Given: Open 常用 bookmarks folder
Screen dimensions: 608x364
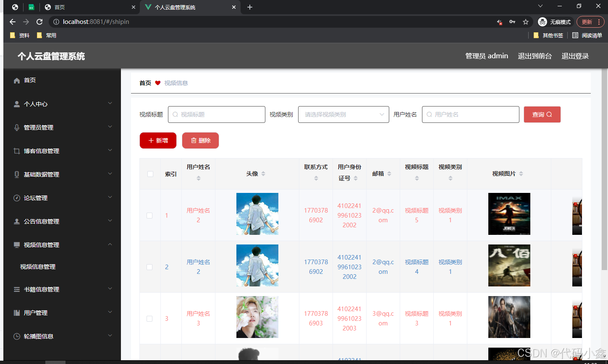Looking at the screenshot, I should click(x=47, y=36).
